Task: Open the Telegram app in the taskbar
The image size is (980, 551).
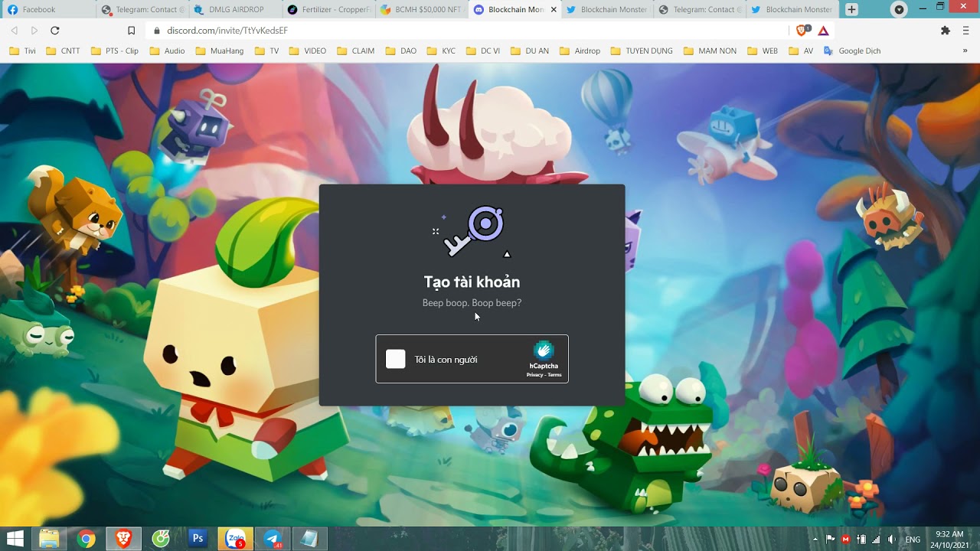Action: 272,539
